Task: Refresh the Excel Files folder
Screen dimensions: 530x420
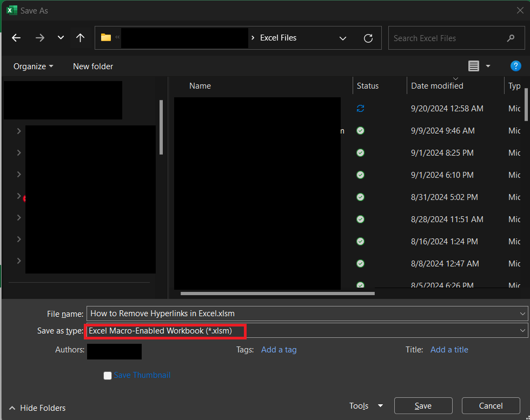Action: pyautogui.click(x=368, y=38)
